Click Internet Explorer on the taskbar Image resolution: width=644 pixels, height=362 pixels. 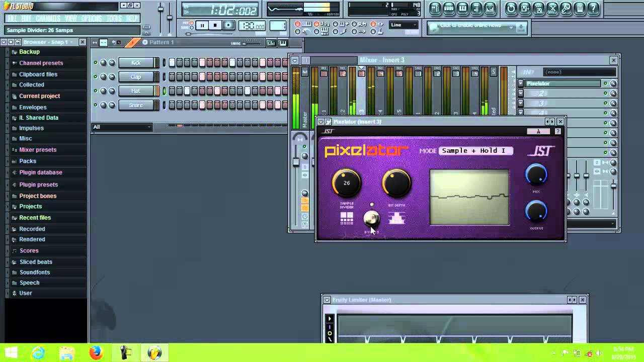pyautogui.click(x=38, y=353)
